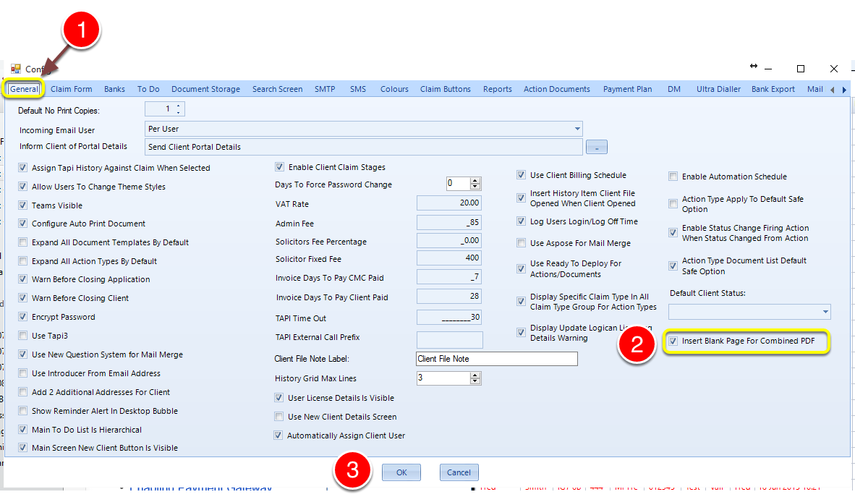Increase Default No Print Copies with up arrow
The height and width of the screenshot is (497, 855).
click(x=178, y=105)
